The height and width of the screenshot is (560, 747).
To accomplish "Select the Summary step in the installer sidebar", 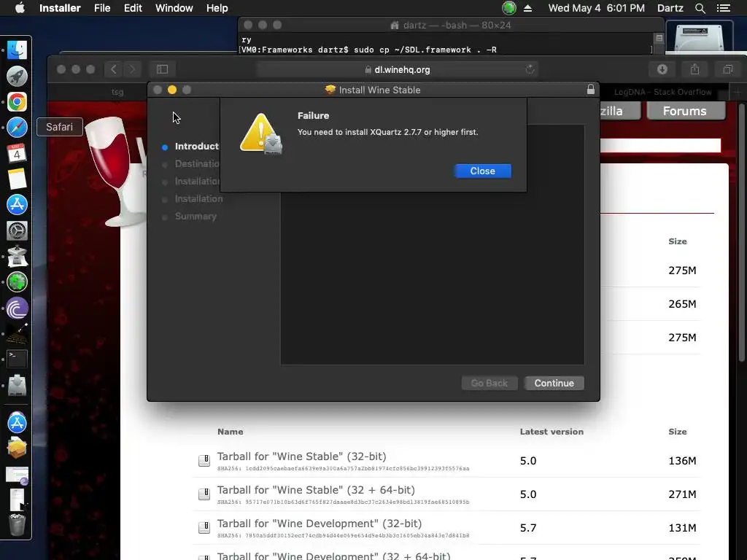I will (196, 216).
